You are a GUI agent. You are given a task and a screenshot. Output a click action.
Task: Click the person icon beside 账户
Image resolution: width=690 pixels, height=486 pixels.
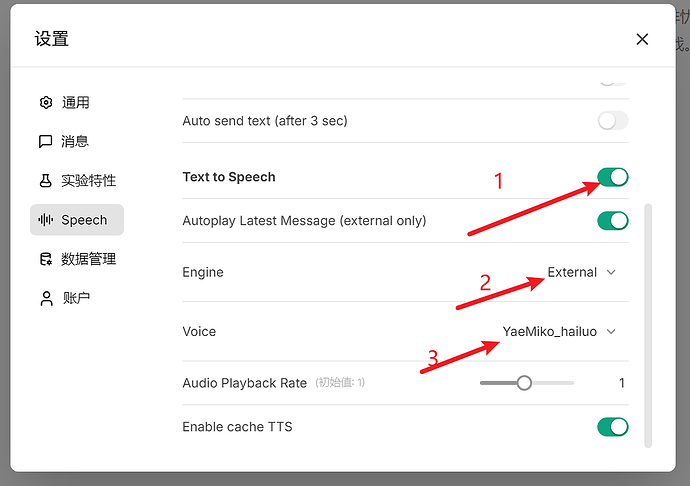coord(46,298)
